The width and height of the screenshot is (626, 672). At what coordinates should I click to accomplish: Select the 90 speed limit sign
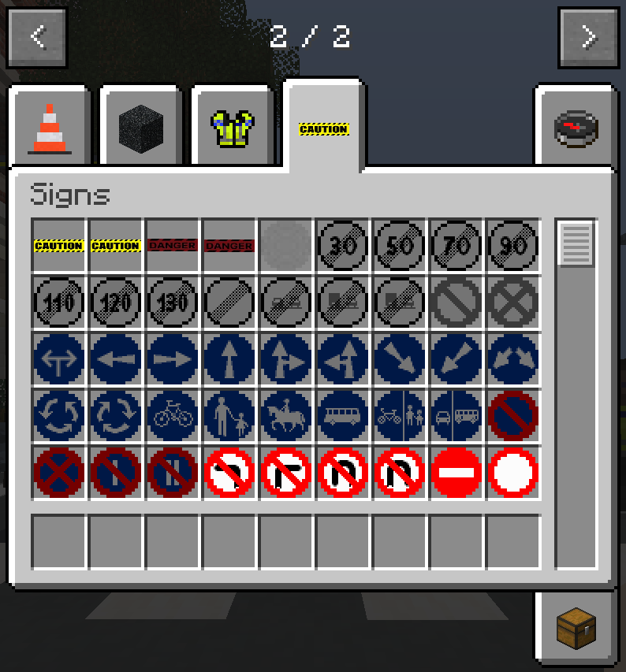point(513,246)
